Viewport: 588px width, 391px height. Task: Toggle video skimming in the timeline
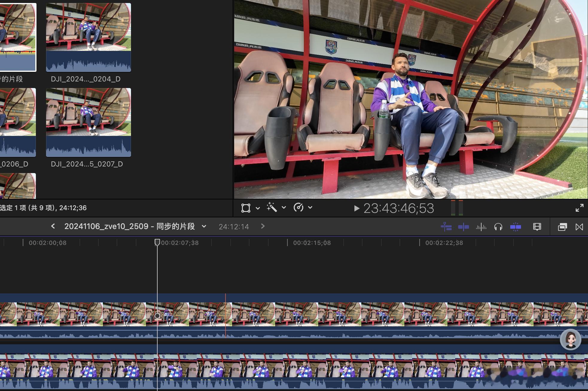point(464,227)
